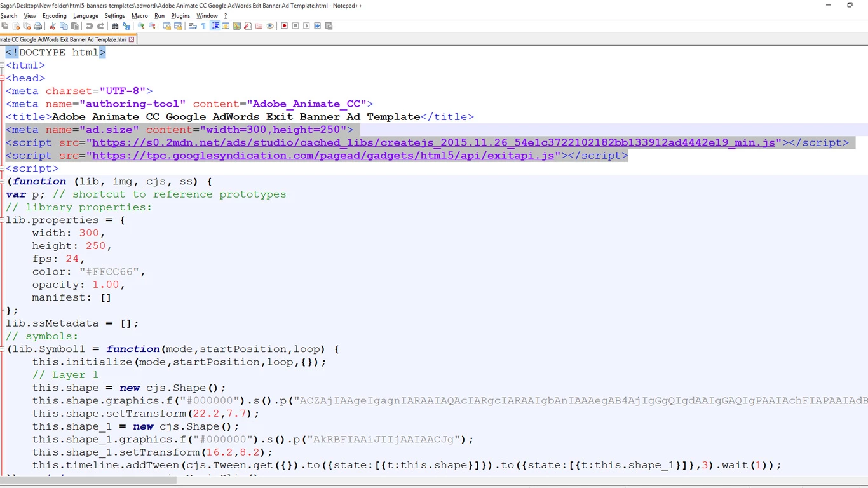
Task: Zoom in using the toolbar magnifier
Action: point(141,26)
